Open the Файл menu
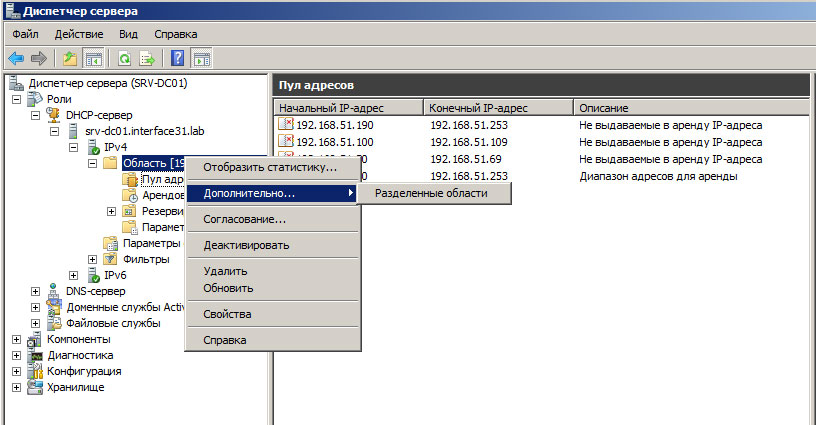Image resolution: width=816 pixels, height=425 pixels. (26, 34)
